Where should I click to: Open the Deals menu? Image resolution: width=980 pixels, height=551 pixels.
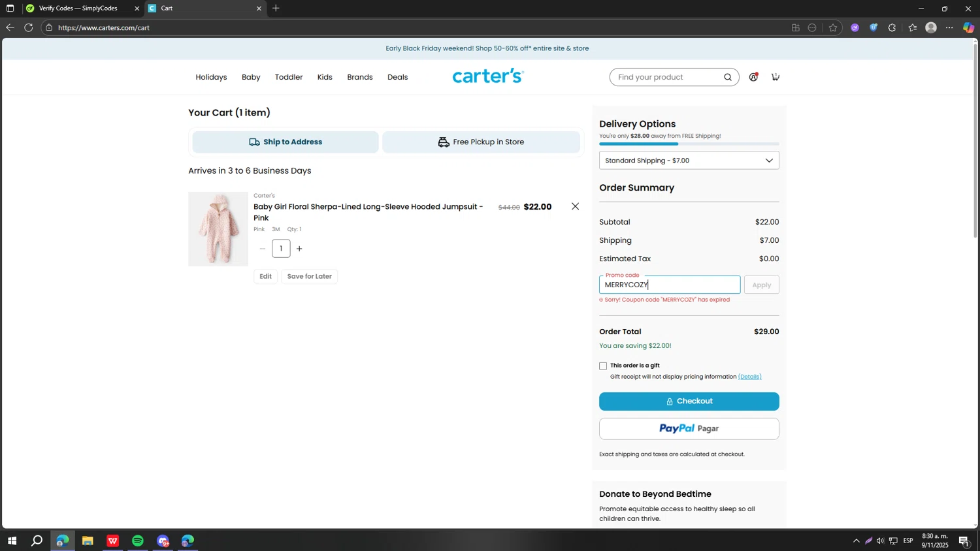pos(397,77)
